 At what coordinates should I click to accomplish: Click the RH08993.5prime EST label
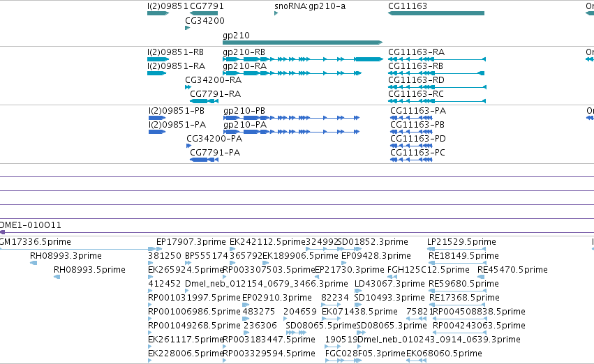point(89,270)
